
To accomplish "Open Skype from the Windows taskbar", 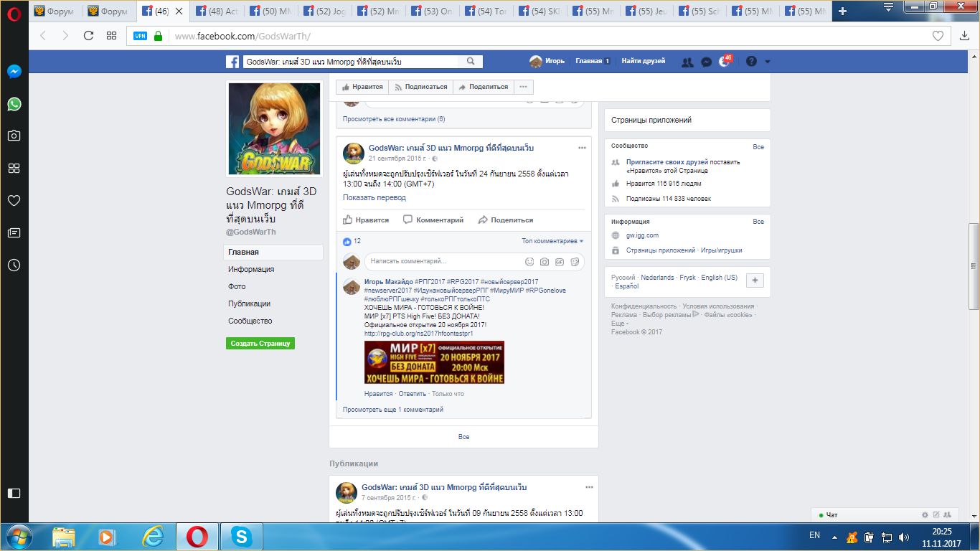I will 242,537.
